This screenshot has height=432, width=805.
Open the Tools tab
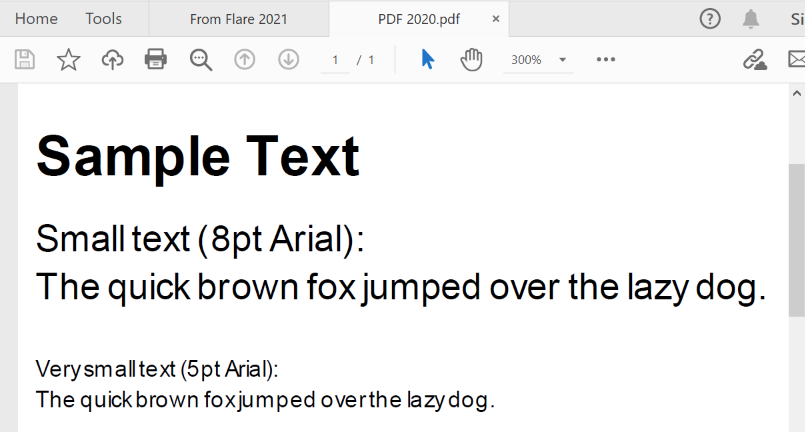click(x=104, y=18)
